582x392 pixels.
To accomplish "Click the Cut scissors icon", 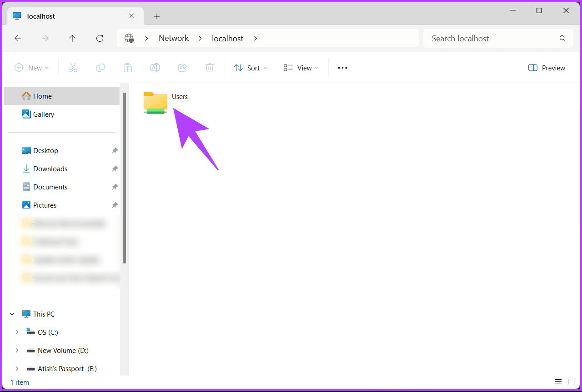I will 73,68.
